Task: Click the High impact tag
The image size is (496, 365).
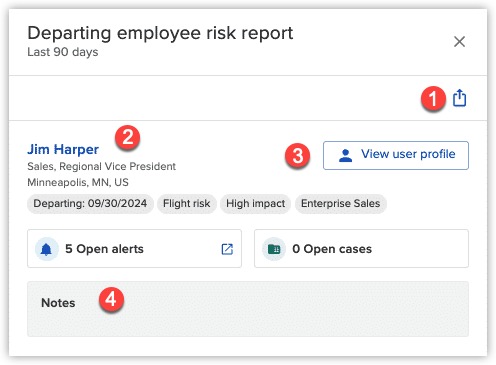Action: [x=256, y=204]
